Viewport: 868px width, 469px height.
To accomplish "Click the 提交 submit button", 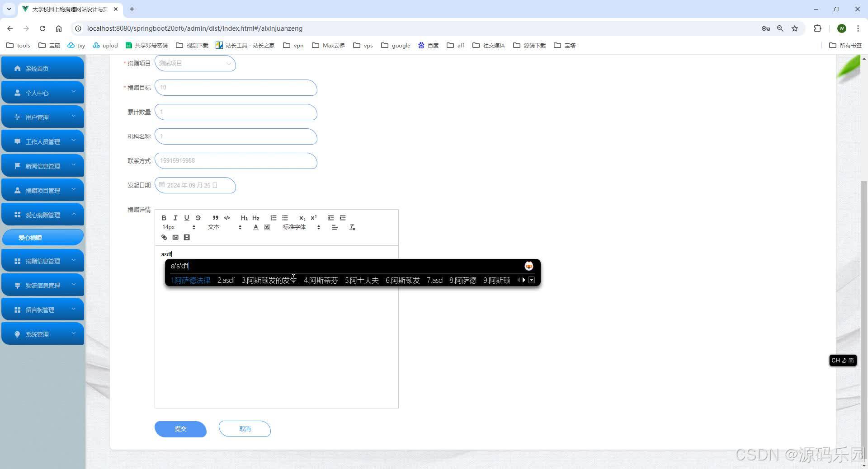I will 180,429.
